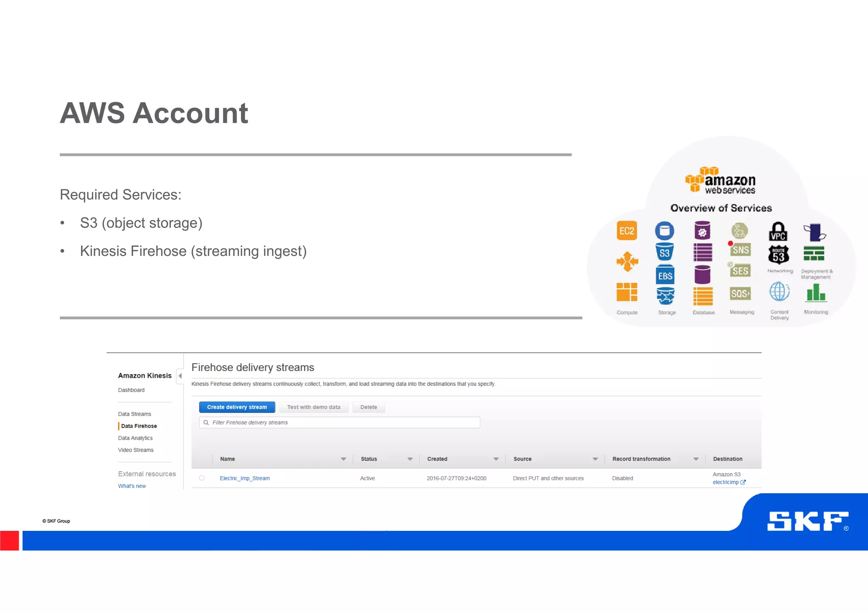Open the Created column sort dropdown
The height and width of the screenshot is (613, 868).
(496, 459)
